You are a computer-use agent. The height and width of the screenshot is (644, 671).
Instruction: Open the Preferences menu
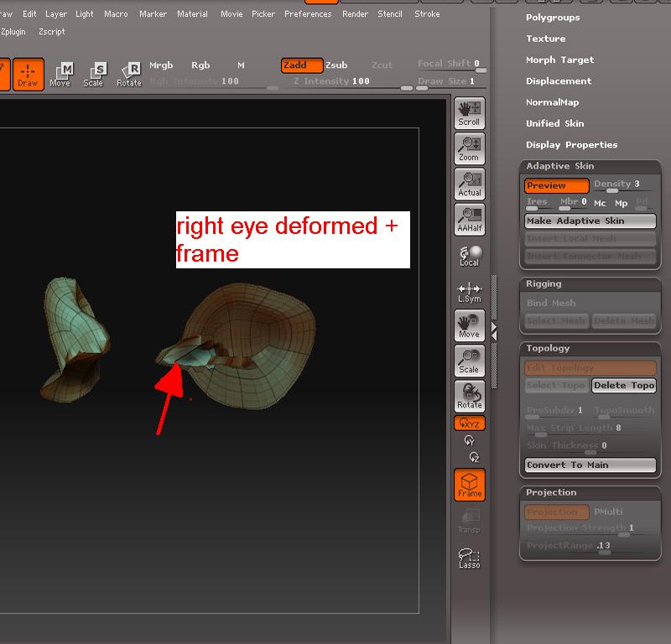point(308,14)
